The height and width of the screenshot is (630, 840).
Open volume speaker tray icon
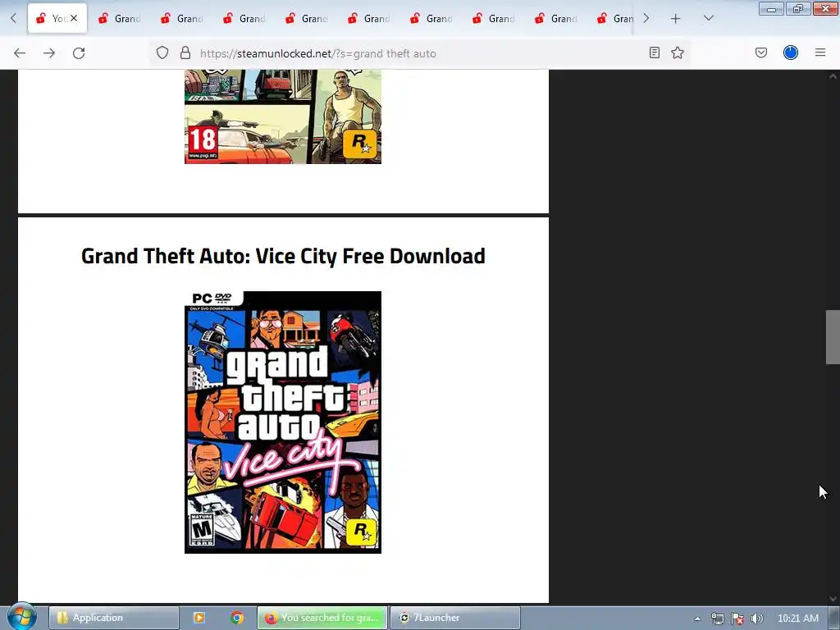757,619
